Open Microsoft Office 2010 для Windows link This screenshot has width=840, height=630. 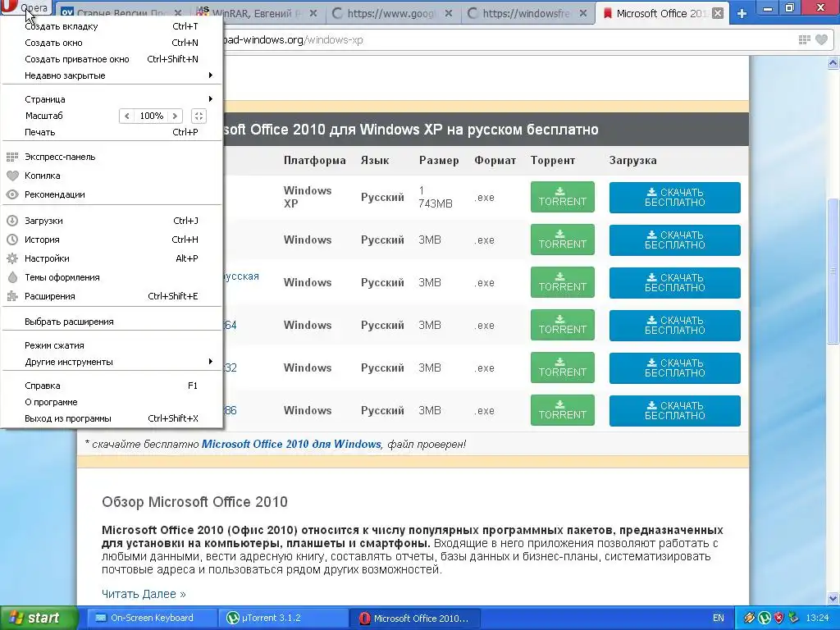pos(291,444)
